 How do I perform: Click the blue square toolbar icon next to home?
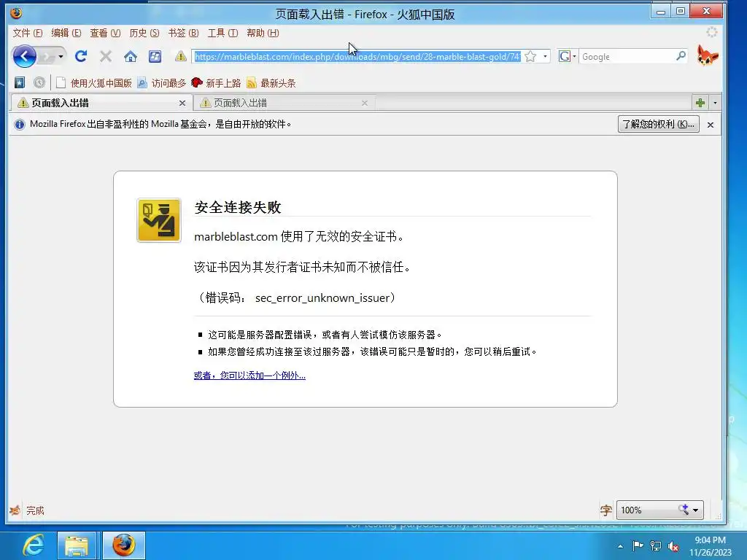click(155, 57)
